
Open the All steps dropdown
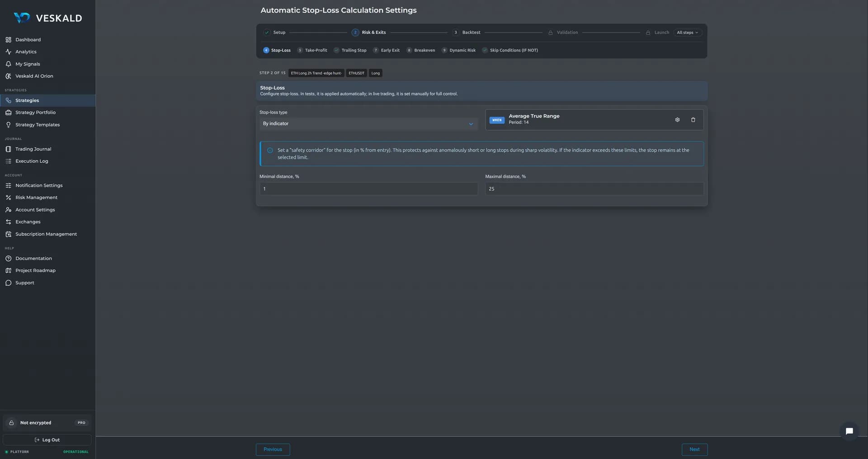(687, 33)
